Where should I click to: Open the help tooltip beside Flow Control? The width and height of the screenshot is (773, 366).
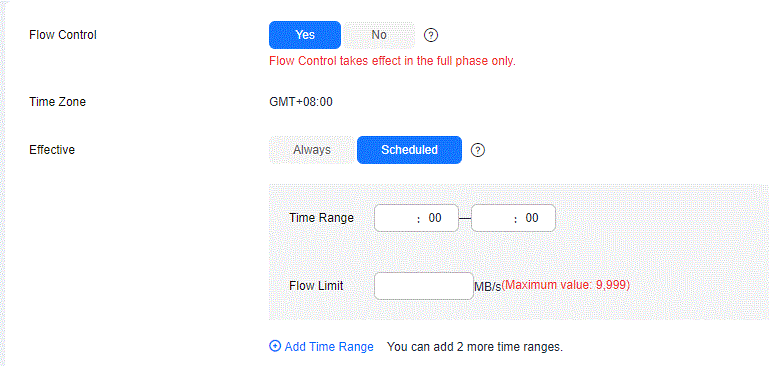(x=431, y=35)
